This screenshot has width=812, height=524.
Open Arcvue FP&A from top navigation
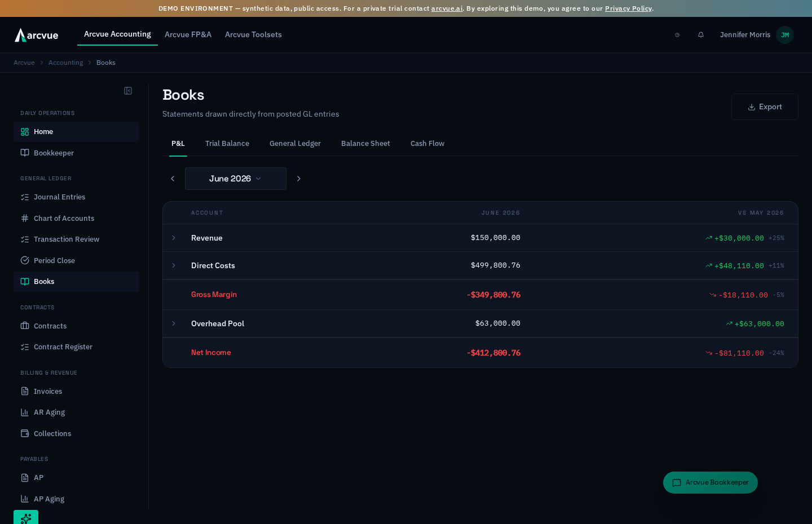coord(188,35)
